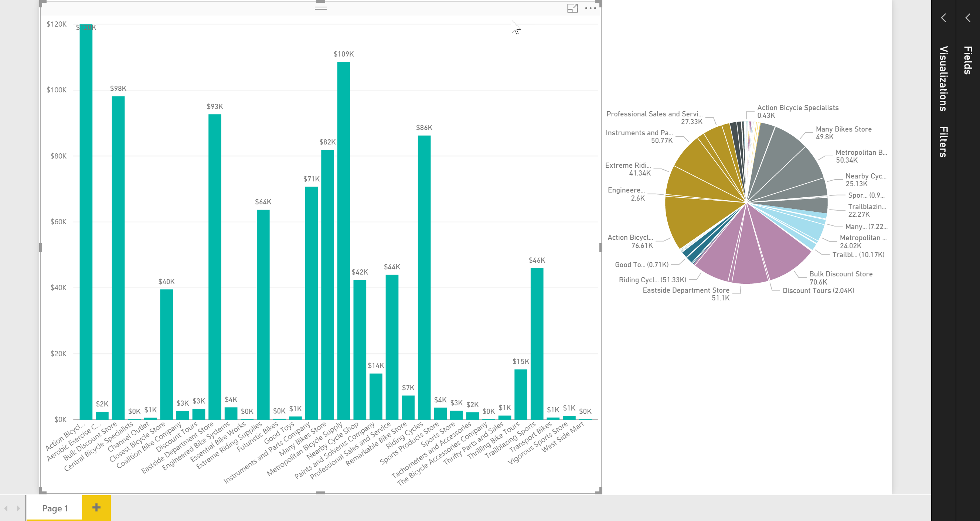The image size is (980, 521).
Task: Click the right-middle resize handle of bar chart
Action: pyautogui.click(x=601, y=248)
